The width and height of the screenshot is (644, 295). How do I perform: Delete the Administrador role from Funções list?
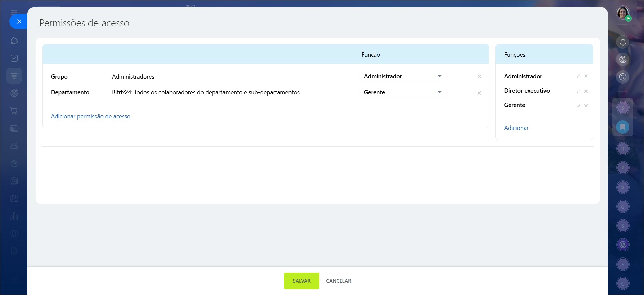(586, 76)
